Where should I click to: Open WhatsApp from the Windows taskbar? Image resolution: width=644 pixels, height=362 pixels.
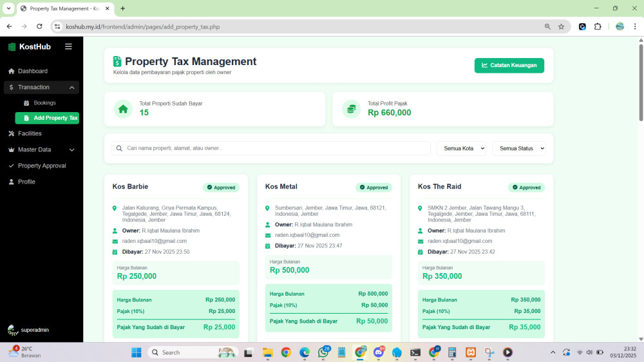[323, 352]
